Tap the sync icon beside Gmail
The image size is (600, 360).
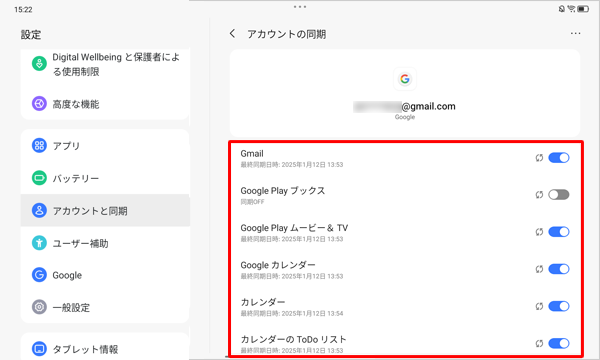click(x=539, y=158)
